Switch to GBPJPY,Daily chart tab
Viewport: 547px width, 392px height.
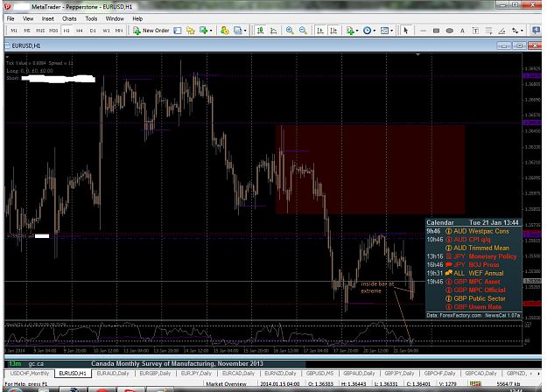point(399,374)
